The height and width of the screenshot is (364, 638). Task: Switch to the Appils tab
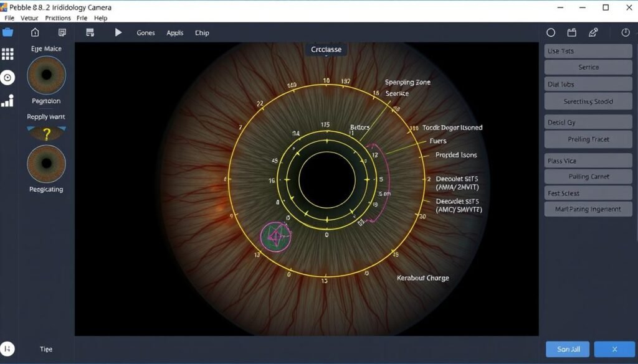click(x=175, y=33)
